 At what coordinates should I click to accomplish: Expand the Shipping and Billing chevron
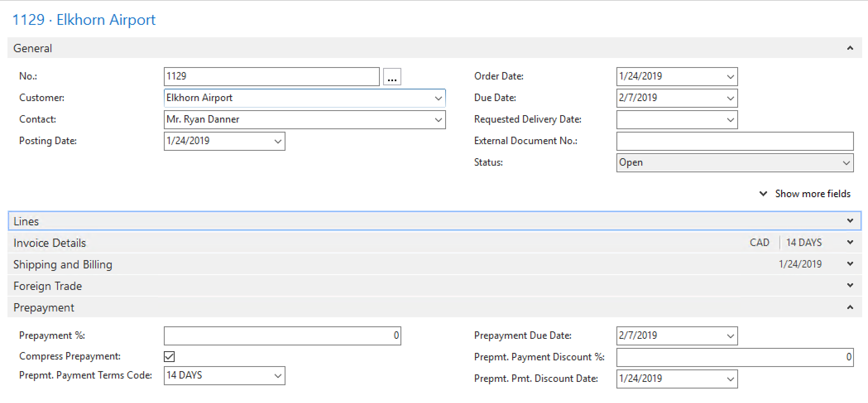pyautogui.click(x=850, y=264)
